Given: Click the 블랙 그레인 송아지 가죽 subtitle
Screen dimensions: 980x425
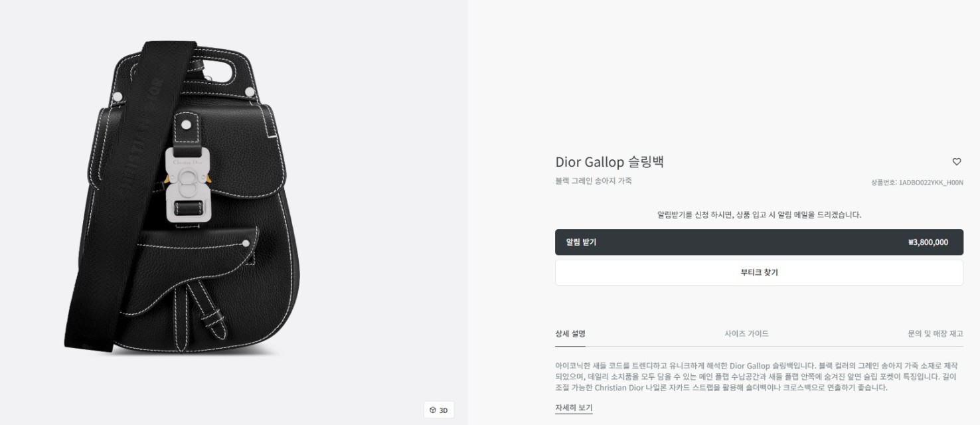Looking at the screenshot, I should tap(594, 181).
